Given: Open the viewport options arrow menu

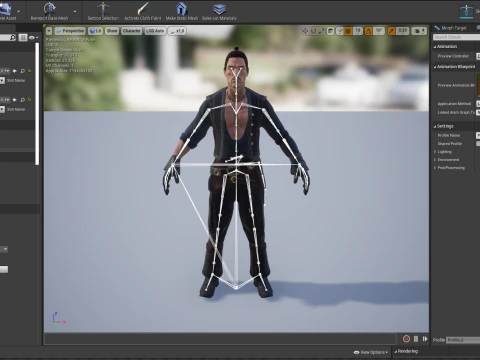Looking at the screenshot, I should coord(49,31).
